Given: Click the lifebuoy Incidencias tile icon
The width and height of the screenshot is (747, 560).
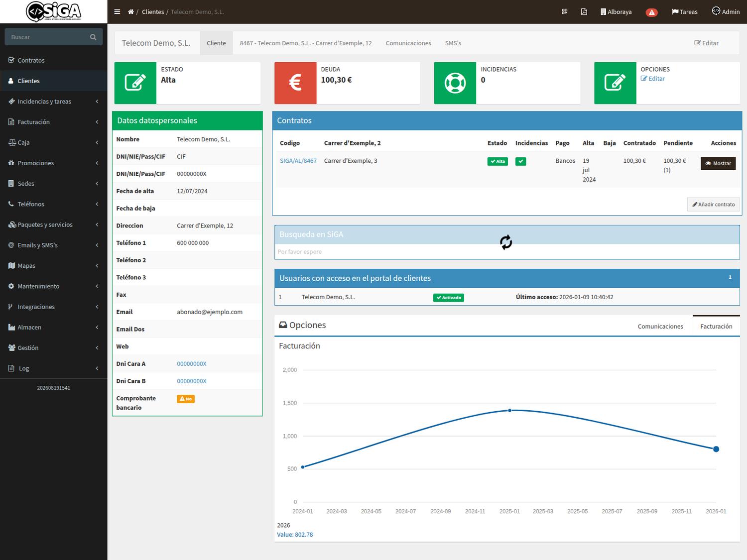Looking at the screenshot, I should pos(455,83).
